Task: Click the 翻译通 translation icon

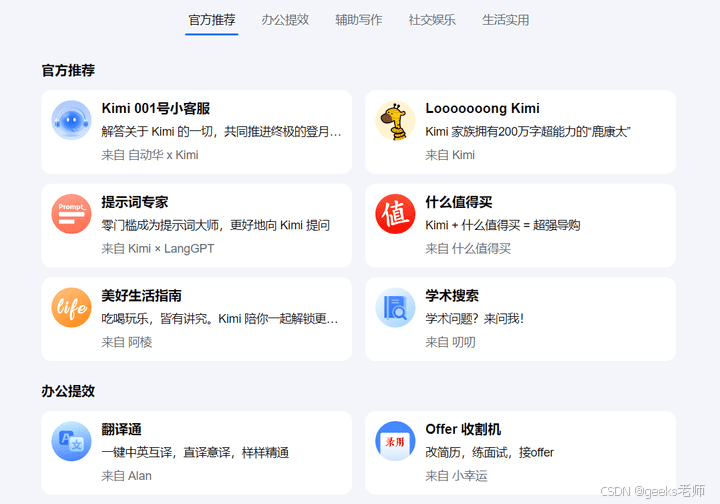Action: 71,441
